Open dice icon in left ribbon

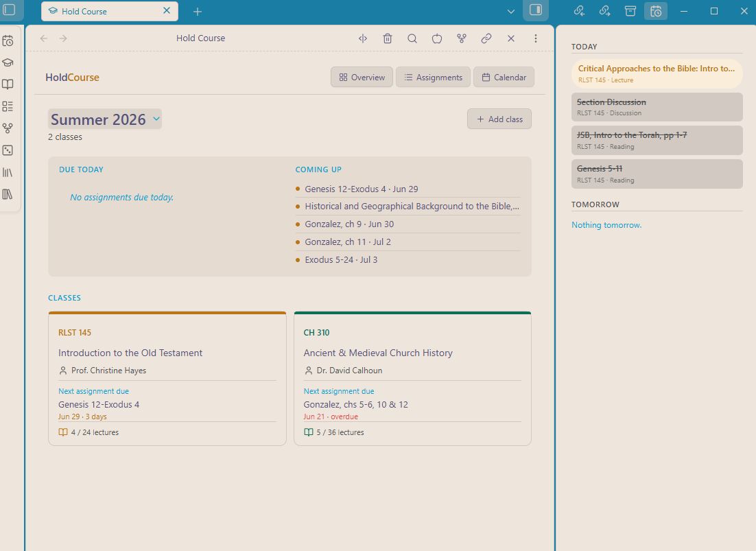coord(8,150)
